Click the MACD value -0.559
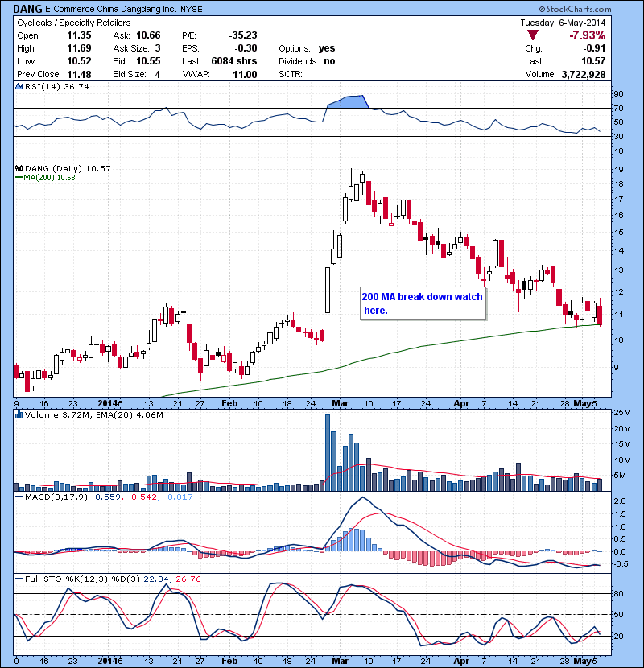The height and width of the screenshot is (668, 644). [106, 497]
